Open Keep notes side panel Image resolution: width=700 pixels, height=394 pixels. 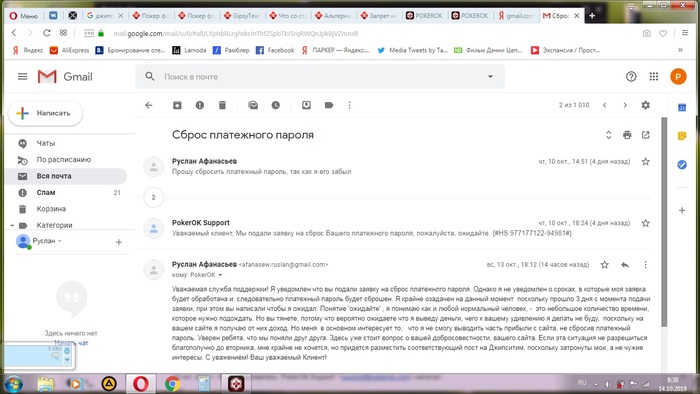pos(682,136)
